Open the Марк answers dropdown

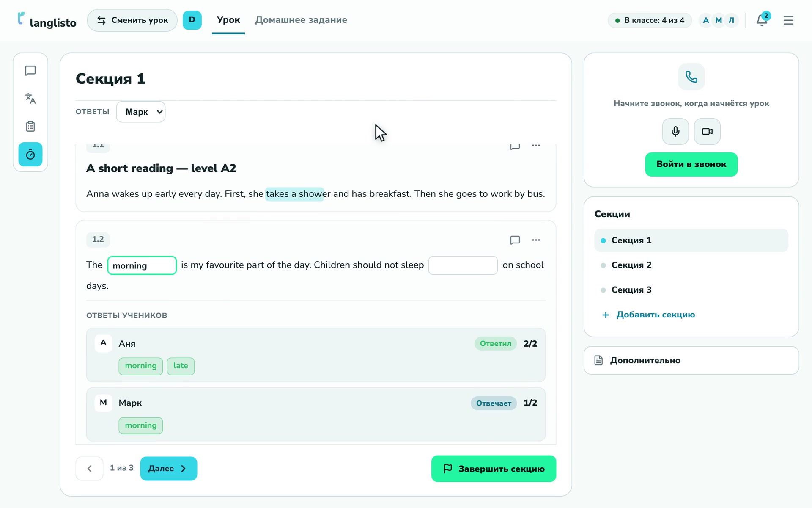click(x=141, y=112)
